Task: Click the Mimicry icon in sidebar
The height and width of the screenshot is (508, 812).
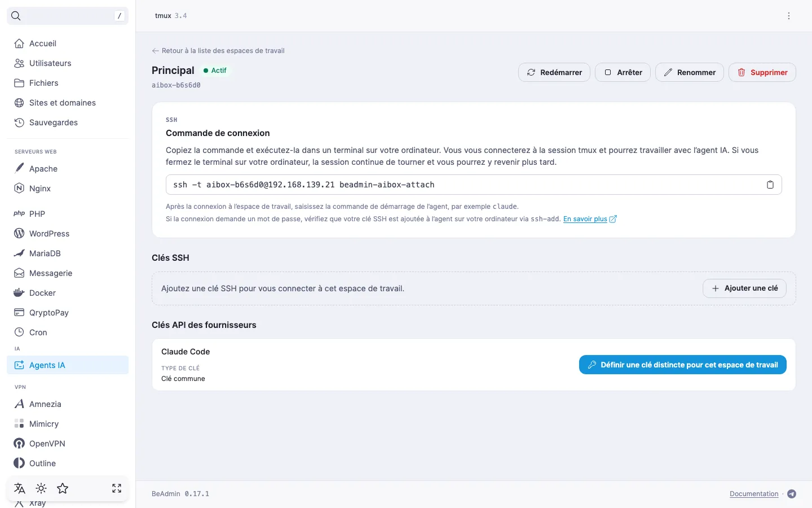Action: (x=19, y=424)
